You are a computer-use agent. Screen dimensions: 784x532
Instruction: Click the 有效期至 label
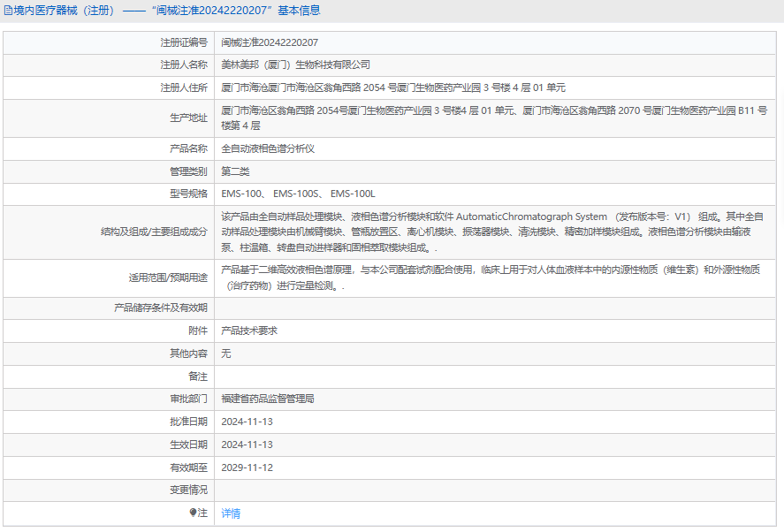pyautogui.click(x=188, y=467)
